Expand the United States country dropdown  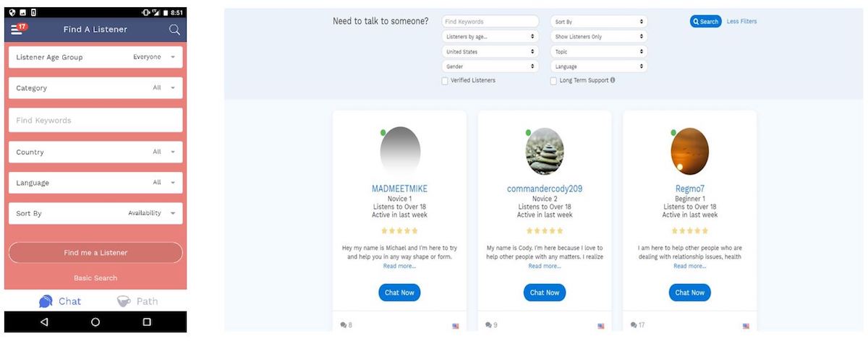tap(490, 52)
